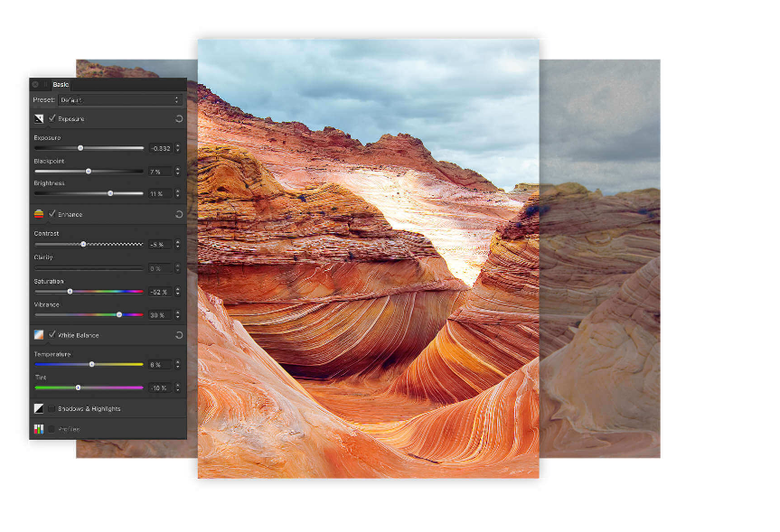Click the Exposure section icon
The width and height of the screenshot is (780, 532).
[39, 119]
